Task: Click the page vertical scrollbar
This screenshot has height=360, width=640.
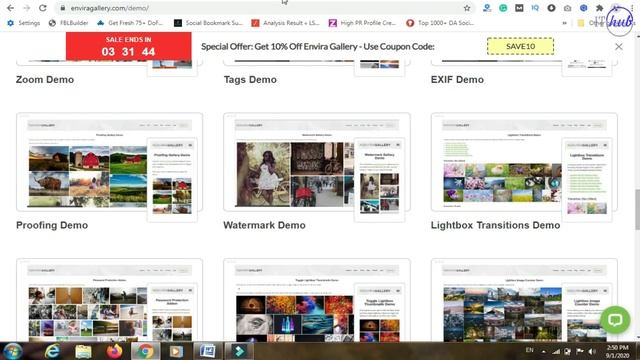Action: (x=637, y=209)
